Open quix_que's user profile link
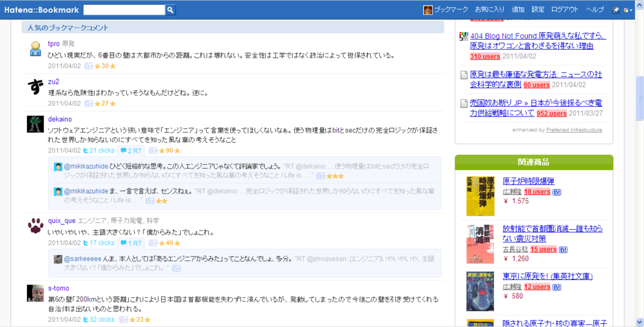Image resolution: width=644 pixels, height=327 pixels. pos(62,221)
